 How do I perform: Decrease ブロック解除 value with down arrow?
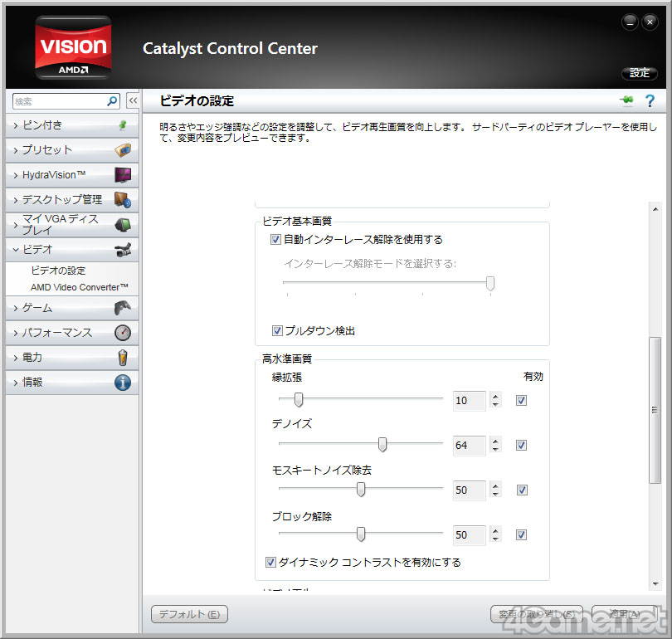496,539
